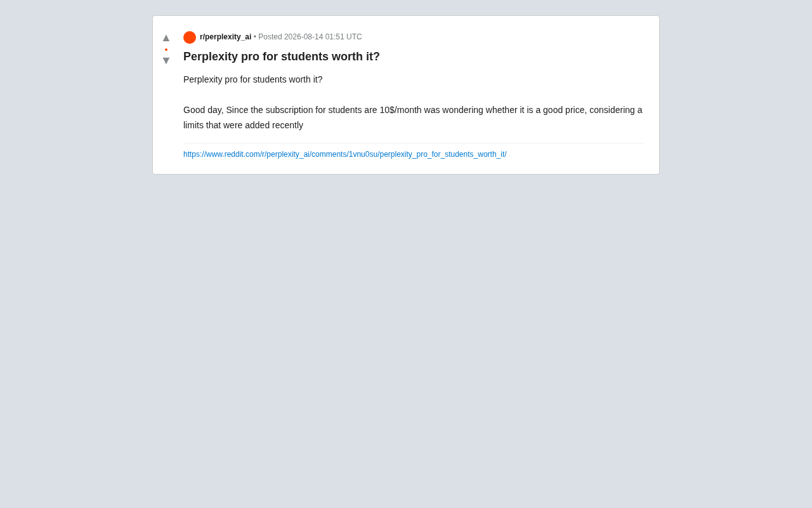Click the orange vote score dot
The width and height of the screenshot is (812, 508).
tap(166, 50)
